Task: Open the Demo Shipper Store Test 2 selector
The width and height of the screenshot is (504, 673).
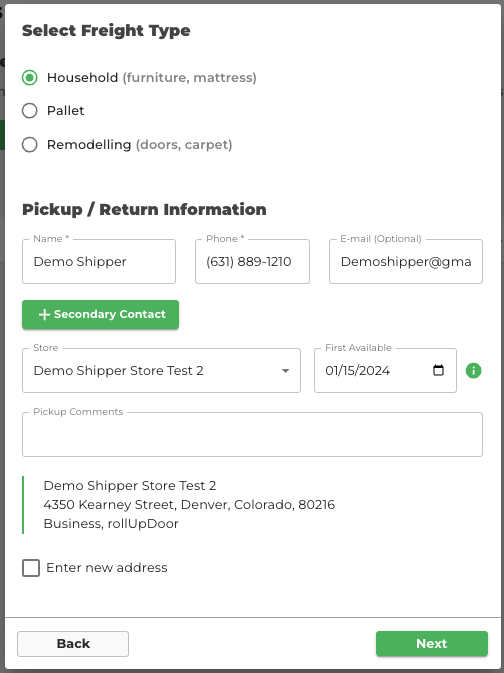Action: coord(161,370)
